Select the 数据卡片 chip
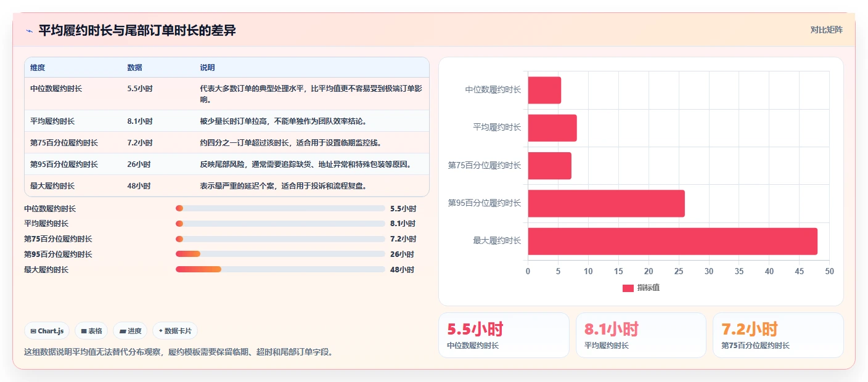Screen dimensions: 868x382 coord(175,331)
